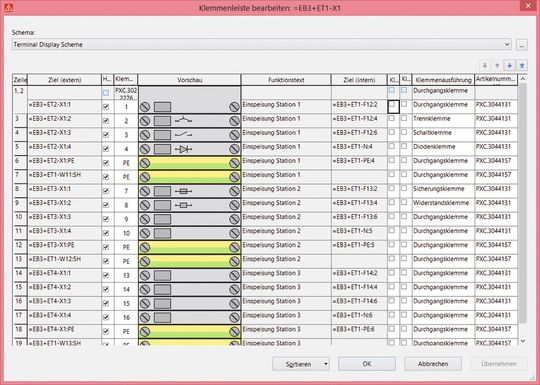This screenshot has height=385, width=540.
Task: Confirm with the OK button
Action: [367, 364]
